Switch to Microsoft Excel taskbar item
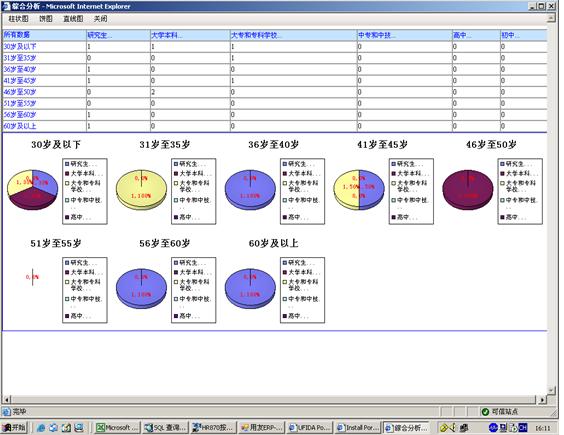This screenshot has width=564, height=435. [x=116, y=427]
